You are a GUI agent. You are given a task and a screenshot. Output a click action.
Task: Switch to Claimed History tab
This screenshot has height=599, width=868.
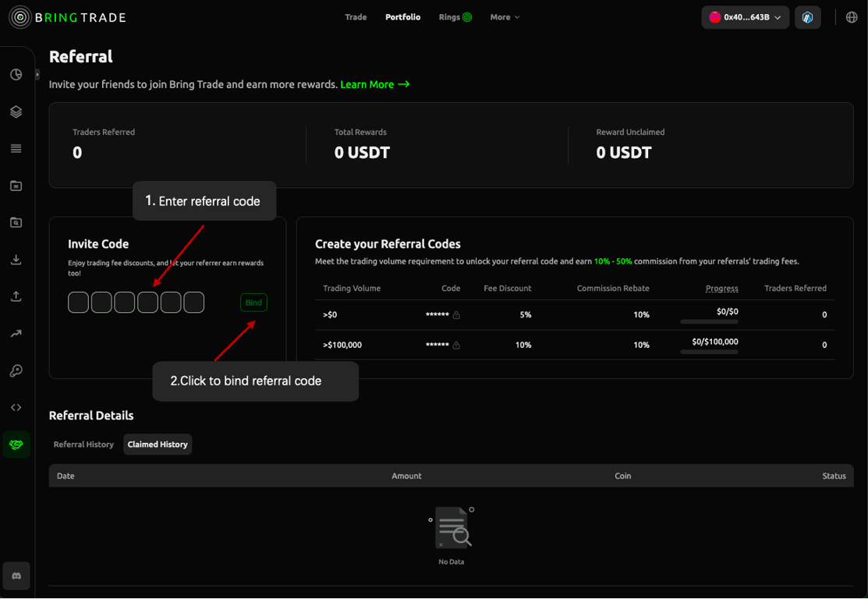pos(158,445)
